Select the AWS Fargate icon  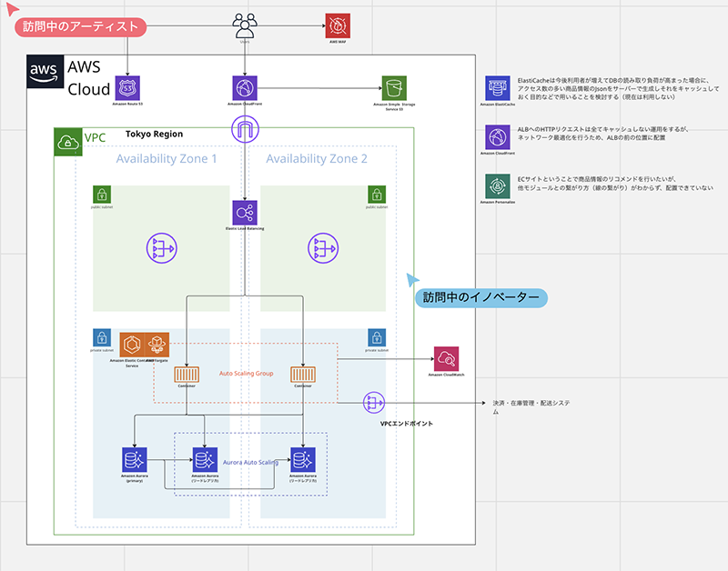click(157, 345)
